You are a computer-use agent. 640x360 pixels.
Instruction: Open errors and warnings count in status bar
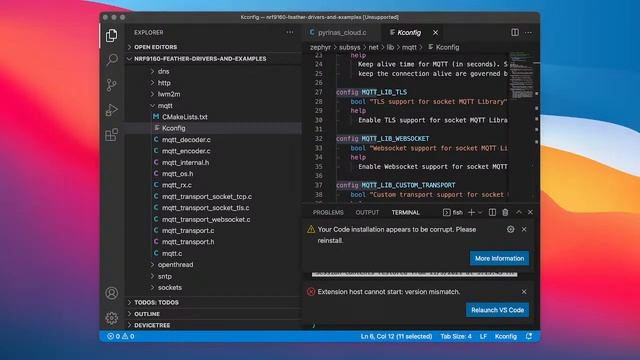click(x=121, y=336)
